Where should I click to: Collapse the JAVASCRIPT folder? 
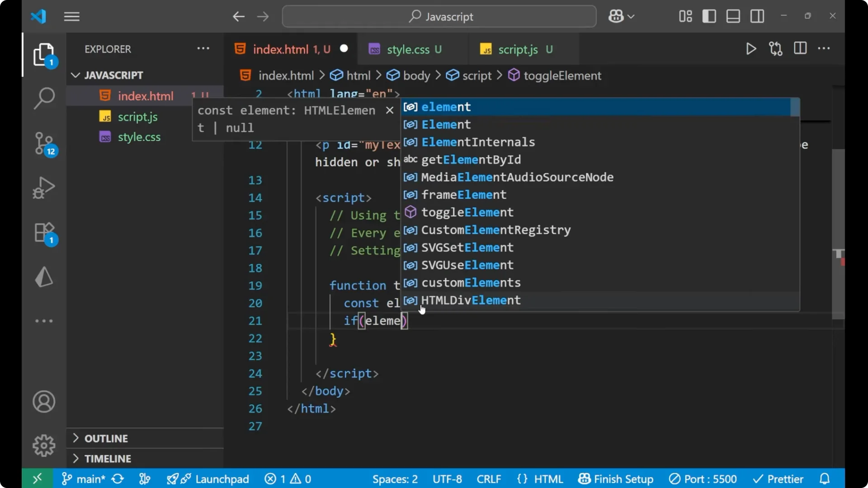coord(75,75)
